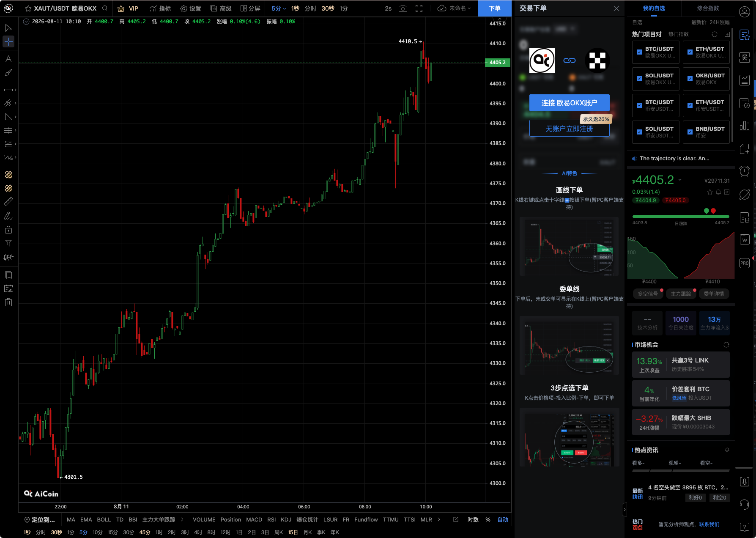756x538 pixels.
Task: Show more indicators after MLR
Action: (x=439, y=519)
